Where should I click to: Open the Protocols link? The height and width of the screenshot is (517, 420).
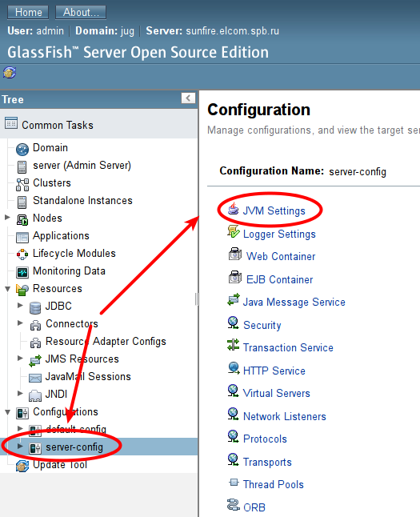pos(265,439)
